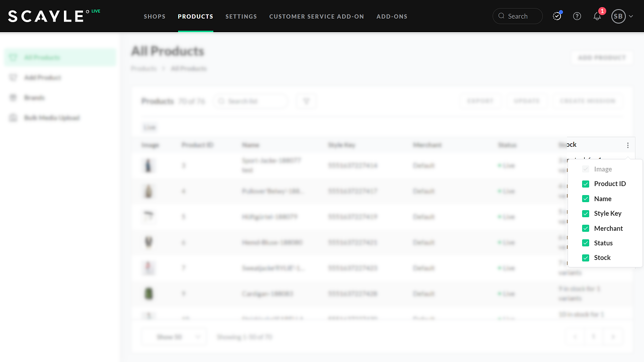Click the SB user avatar
The width and height of the screenshot is (644, 362).
point(618,16)
